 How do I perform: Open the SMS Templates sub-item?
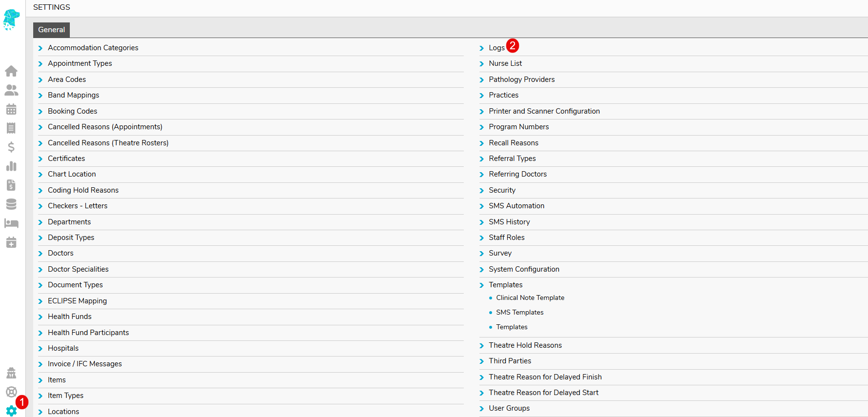519,313
